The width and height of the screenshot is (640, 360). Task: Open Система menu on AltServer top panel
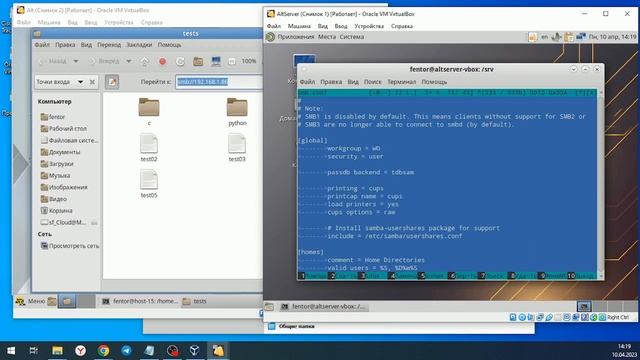[351, 37]
